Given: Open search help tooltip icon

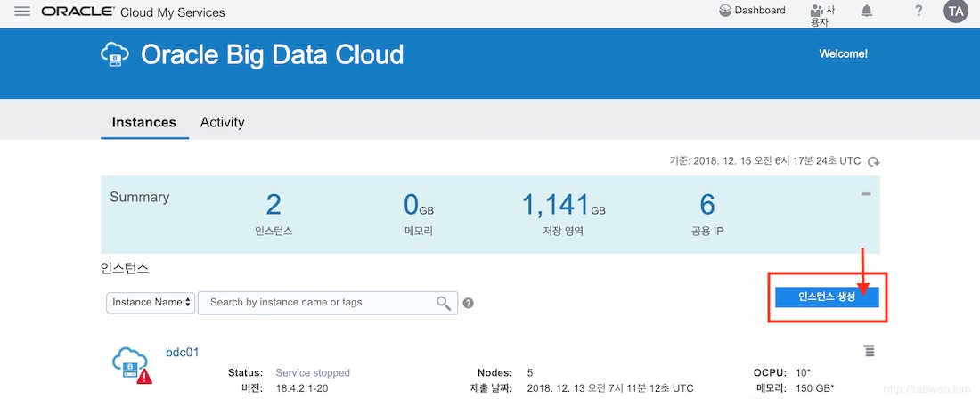Looking at the screenshot, I should pyautogui.click(x=468, y=304).
